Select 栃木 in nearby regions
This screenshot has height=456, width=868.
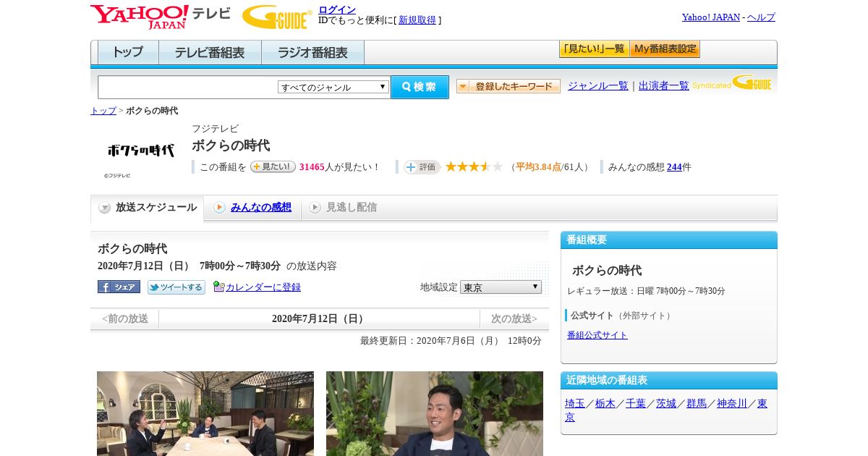pyautogui.click(x=605, y=403)
